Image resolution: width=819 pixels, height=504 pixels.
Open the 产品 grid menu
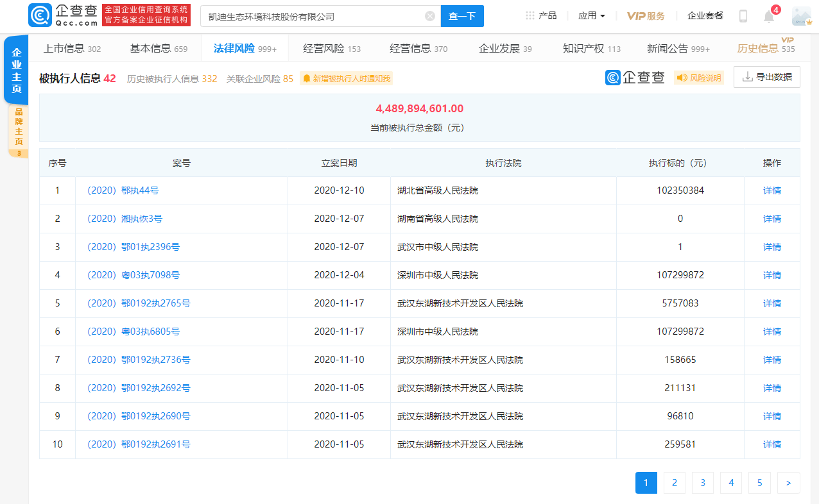click(541, 15)
